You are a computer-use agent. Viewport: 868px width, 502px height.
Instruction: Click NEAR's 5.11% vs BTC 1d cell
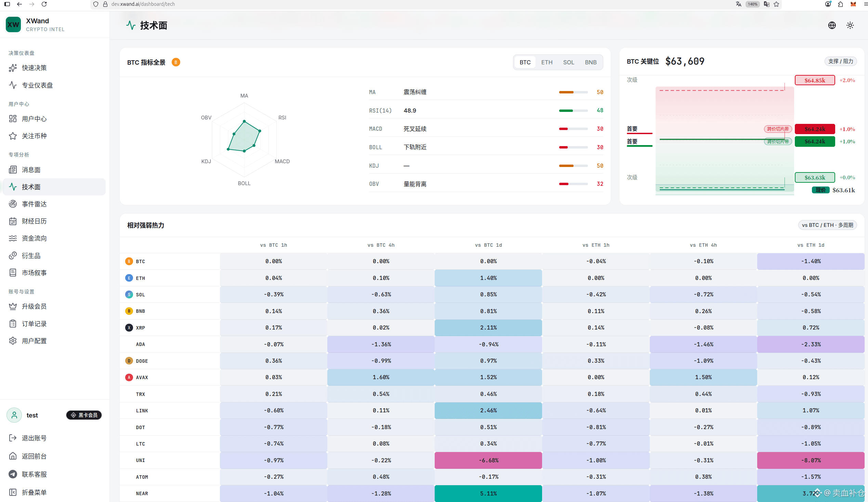click(x=488, y=493)
